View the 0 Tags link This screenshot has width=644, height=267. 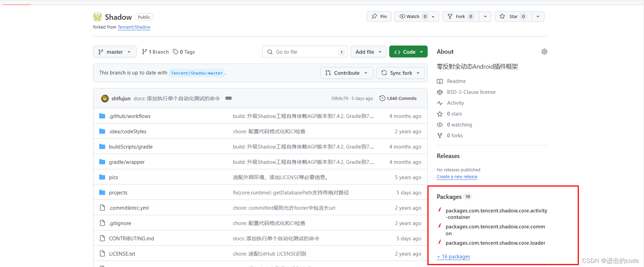point(184,52)
